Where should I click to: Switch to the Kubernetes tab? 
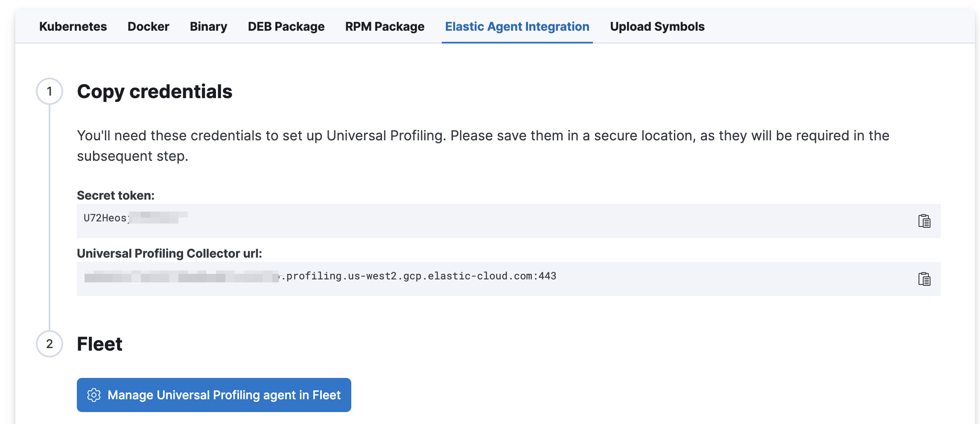73,26
